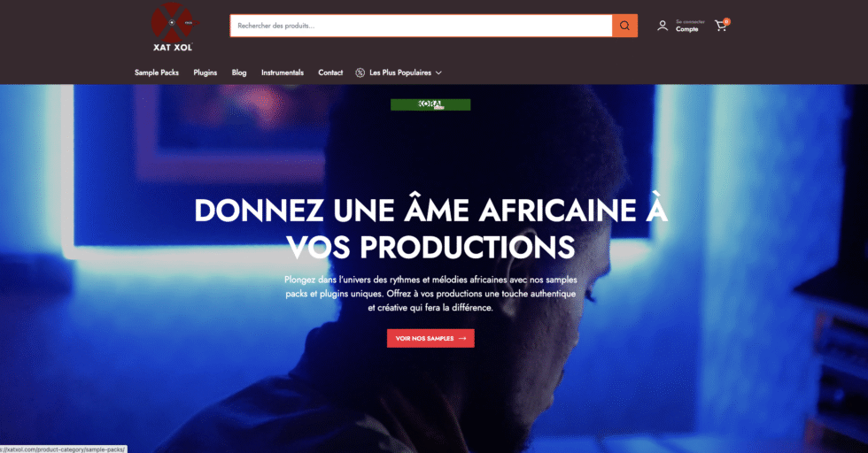
Task: Go to the Plugins page
Action: tap(205, 73)
